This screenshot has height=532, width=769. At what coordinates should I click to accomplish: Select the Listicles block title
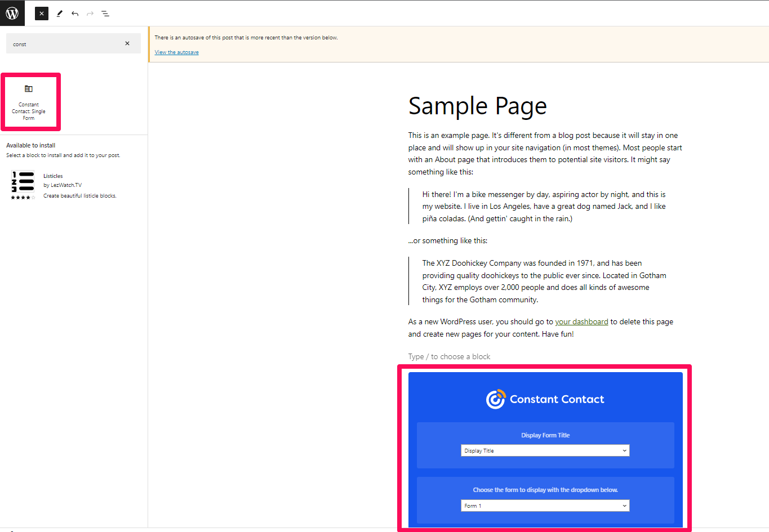[53, 176]
